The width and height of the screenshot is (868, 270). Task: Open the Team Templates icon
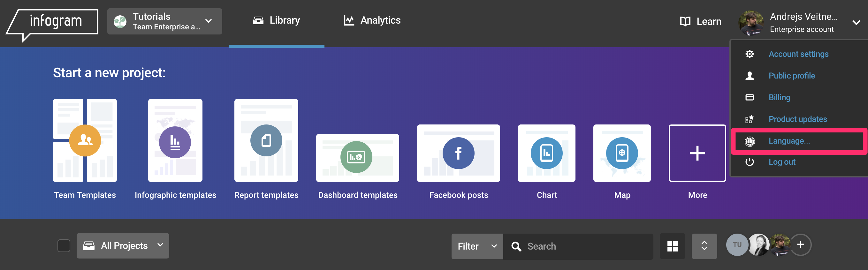[85, 140]
